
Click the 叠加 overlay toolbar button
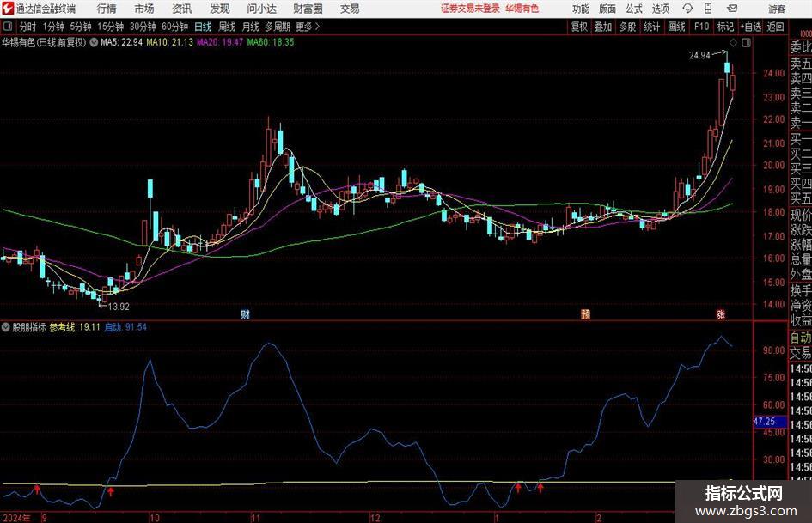(603, 27)
